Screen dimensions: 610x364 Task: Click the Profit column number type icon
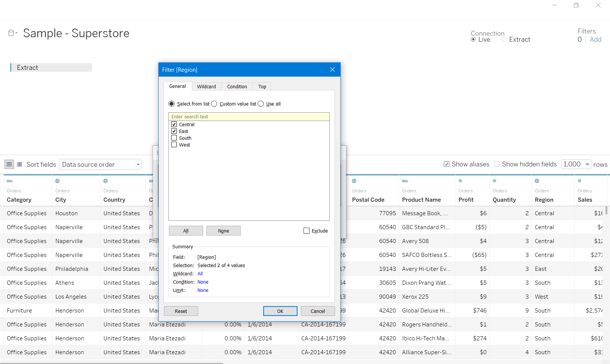click(460, 181)
